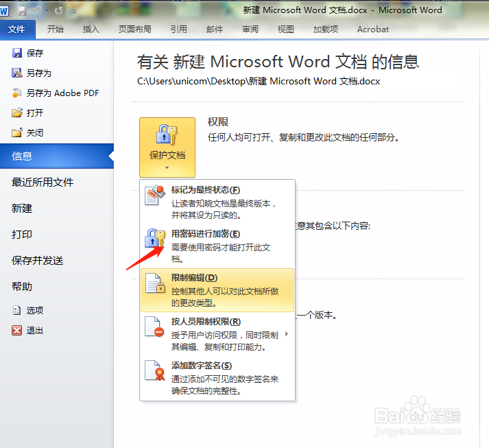This screenshot has height=448, width=489.
Task: Select 关闭 in the sidebar
Action: pyautogui.click(x=35, y=133)
